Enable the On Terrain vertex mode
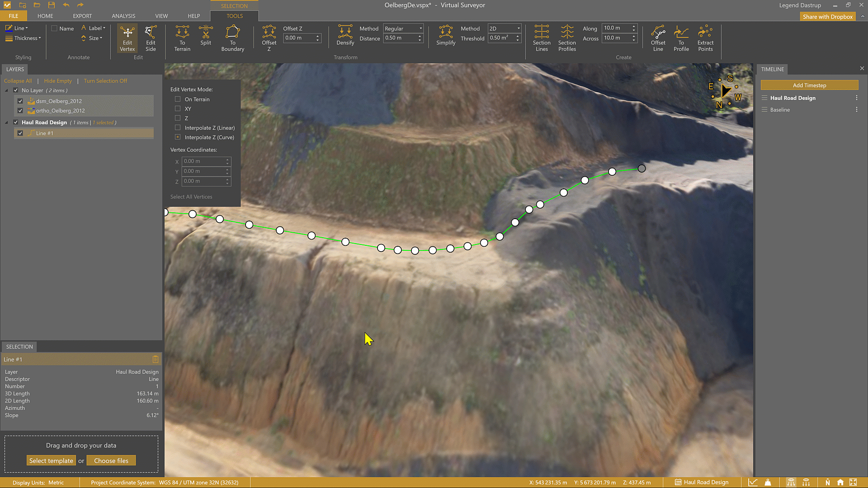This screenshot has width=868, height=488. click(178, 99)
